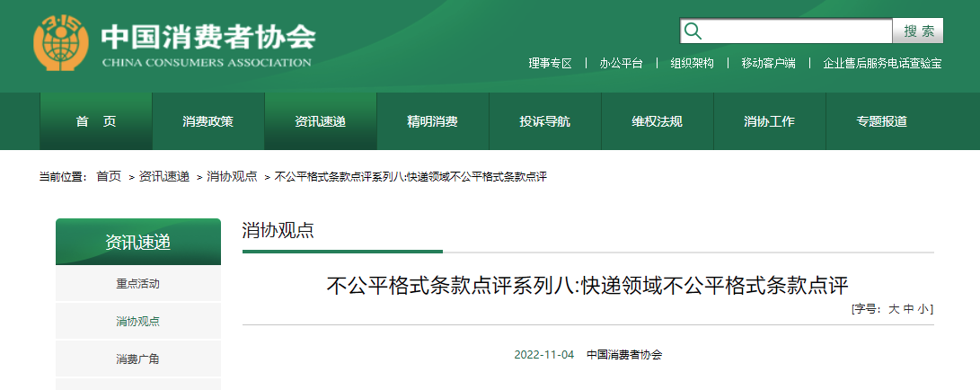
Task: Click the source 中国消费者协会 below title
Action: pyautogui.click(x=624, y=355)
